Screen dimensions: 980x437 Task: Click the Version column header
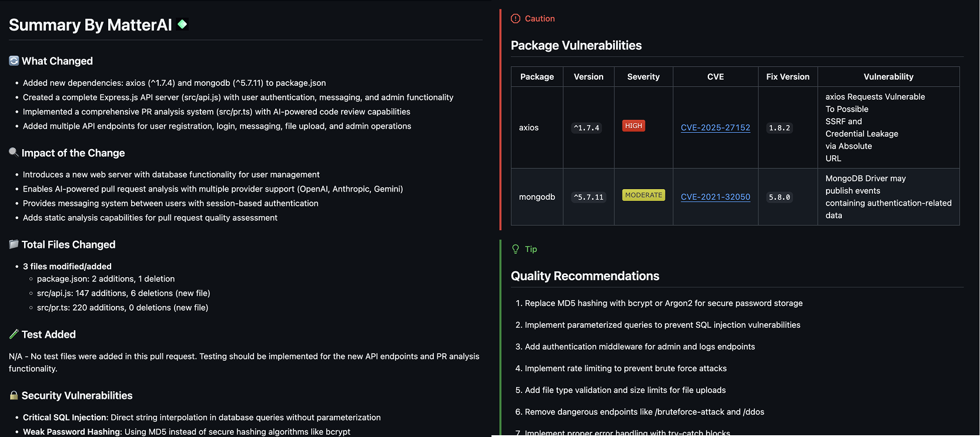pyautogui.click(x=588, y=76)
